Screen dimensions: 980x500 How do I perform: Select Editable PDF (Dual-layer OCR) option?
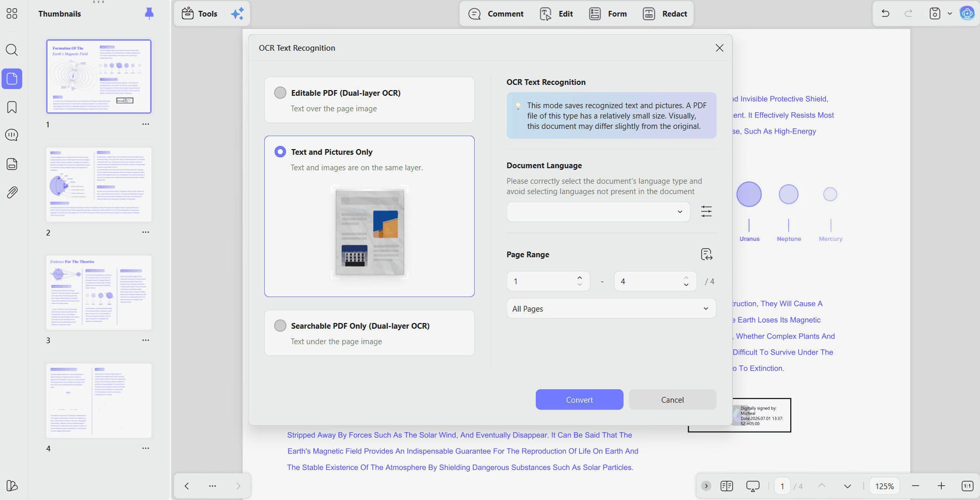point(280,93)
